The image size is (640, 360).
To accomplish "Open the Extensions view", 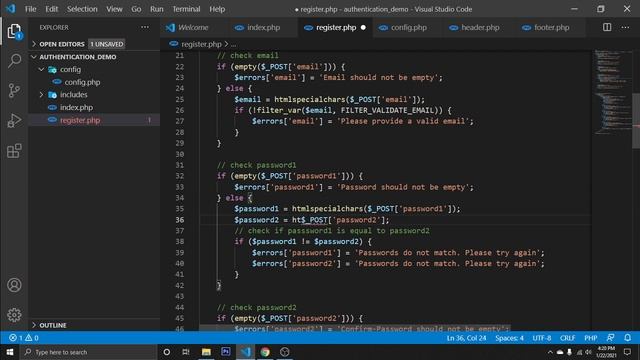I will point(14,151).
